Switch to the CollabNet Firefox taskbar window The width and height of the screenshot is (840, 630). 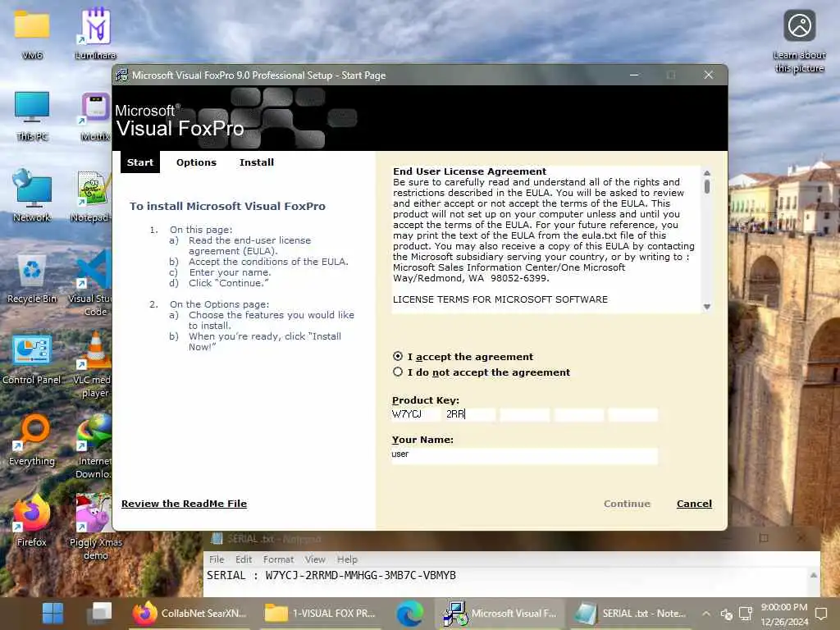tap(189, 614)
